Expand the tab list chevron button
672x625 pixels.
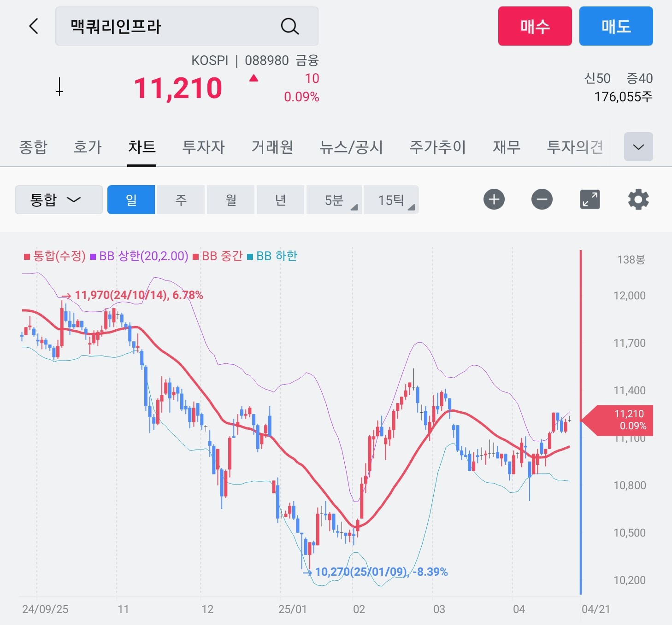tap(638, 147)
